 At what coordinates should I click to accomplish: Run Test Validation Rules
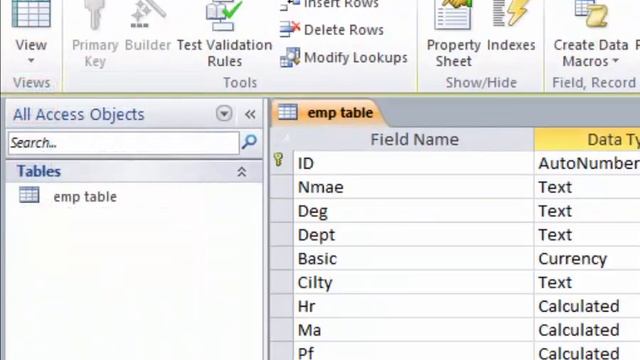[224, 34]
